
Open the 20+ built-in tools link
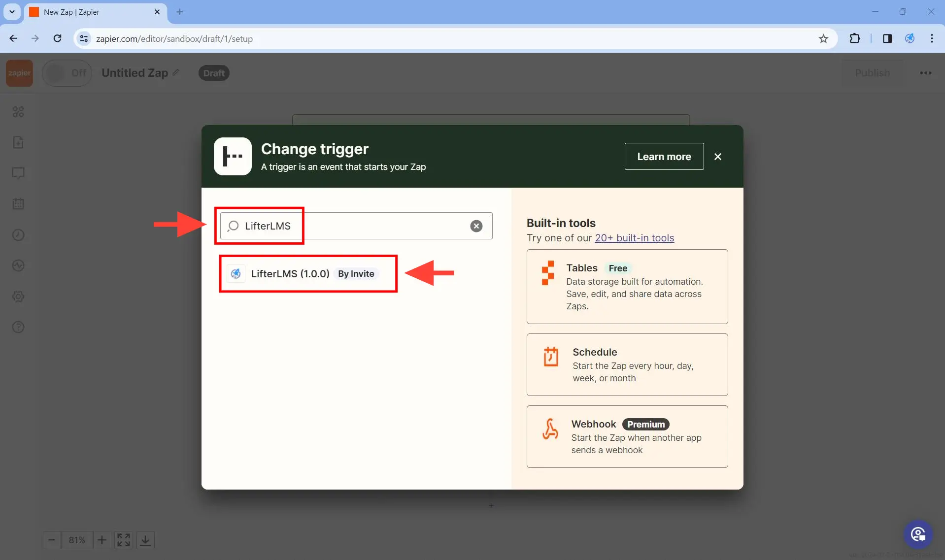(x=635, y=238)
